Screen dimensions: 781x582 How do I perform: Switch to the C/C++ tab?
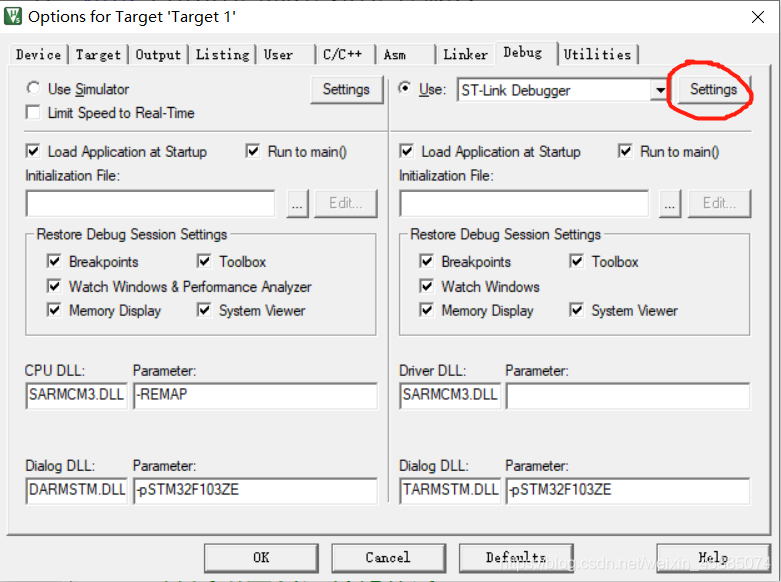click(x=345, y=54)
